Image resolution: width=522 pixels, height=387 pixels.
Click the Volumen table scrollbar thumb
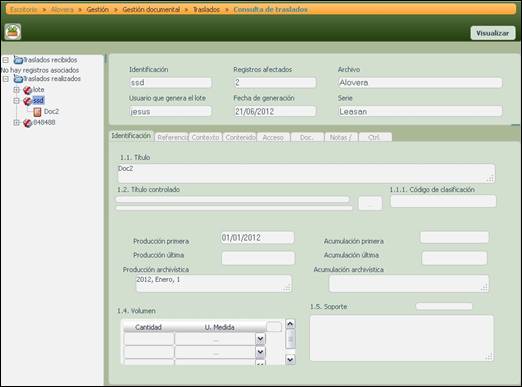(x=291, y=339)
